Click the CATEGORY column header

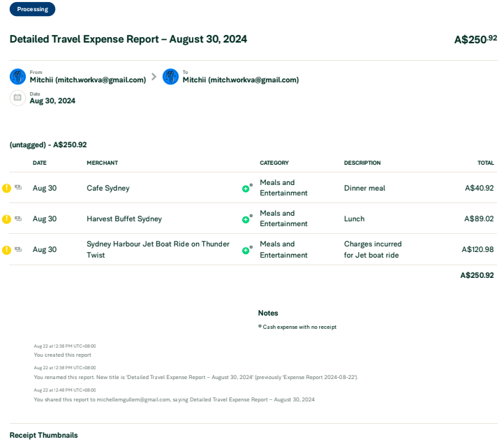pos(274,163)
